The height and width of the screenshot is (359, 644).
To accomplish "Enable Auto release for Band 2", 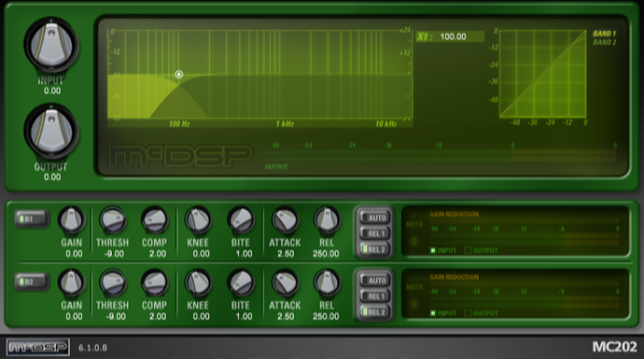I will pyautogui.click(x=374, y=281).
